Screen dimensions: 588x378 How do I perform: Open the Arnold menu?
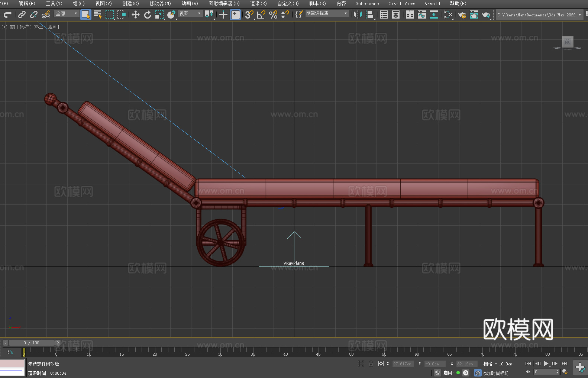[432, 3]
